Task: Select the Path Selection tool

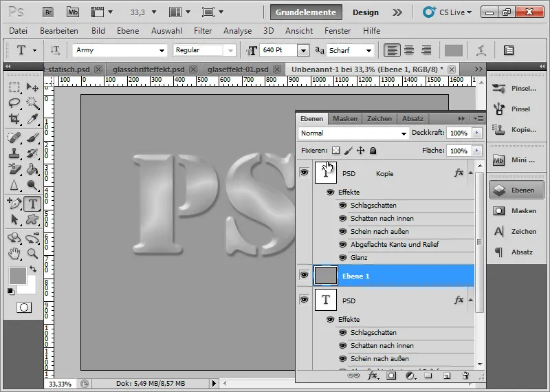Action: tap(14, 219)
